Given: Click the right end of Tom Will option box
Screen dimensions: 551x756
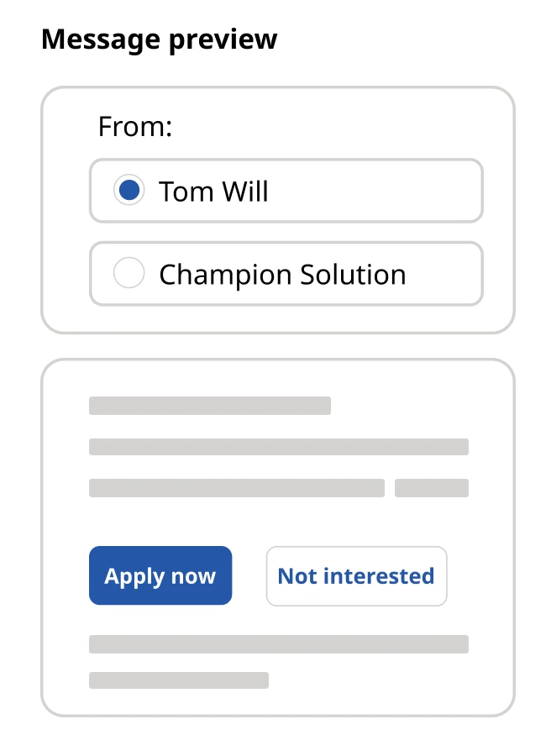Looking at the screenshot, I should coord(454,191).
